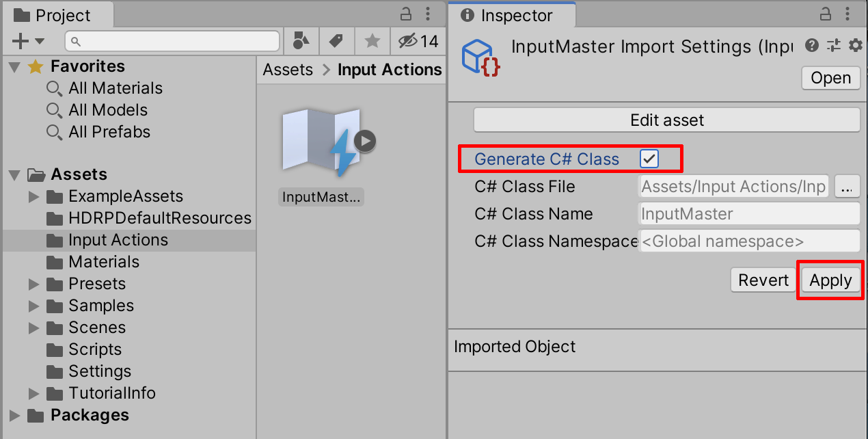Expand the ExampleAssets folder
Viewport: 868px width, 439px height.
pos(33,197)
